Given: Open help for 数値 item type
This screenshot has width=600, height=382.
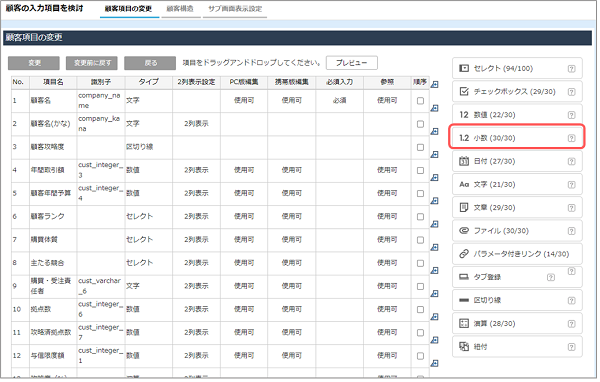Looking at the screenshot, I should pos(571,115).
